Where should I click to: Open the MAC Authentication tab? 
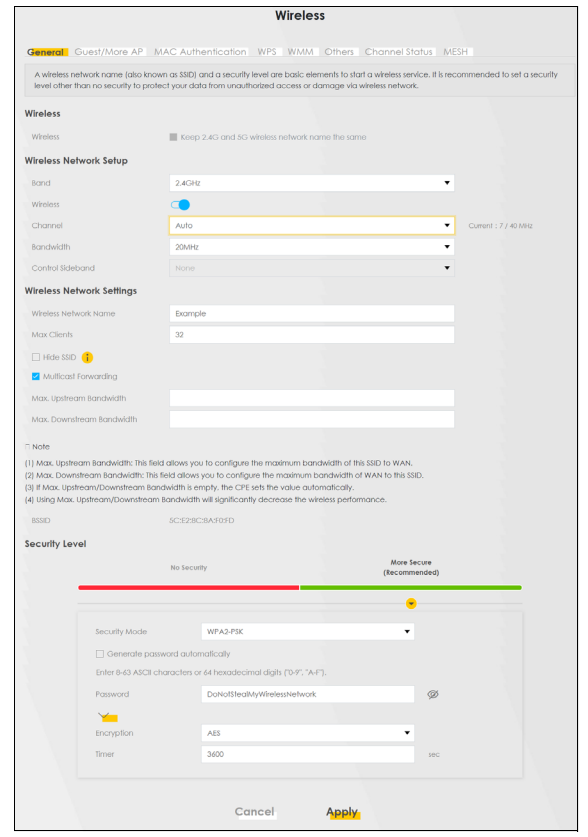(200, 52)
